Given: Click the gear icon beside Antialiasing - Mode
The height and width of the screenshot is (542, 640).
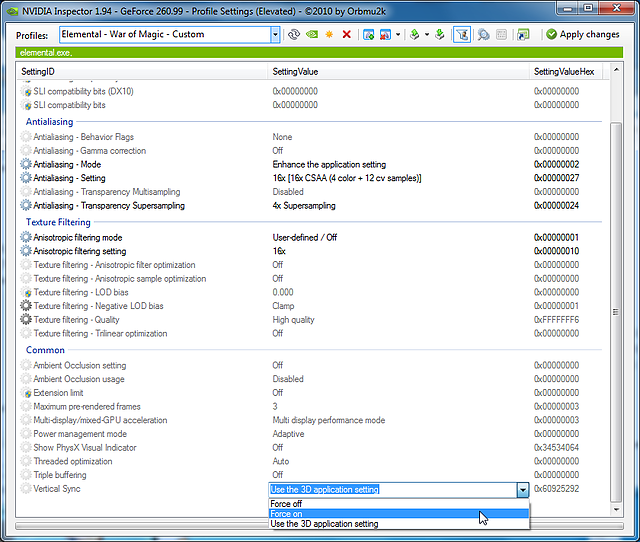Looking at the screenshot, I should pyautogui.click(x=26, y=164).
